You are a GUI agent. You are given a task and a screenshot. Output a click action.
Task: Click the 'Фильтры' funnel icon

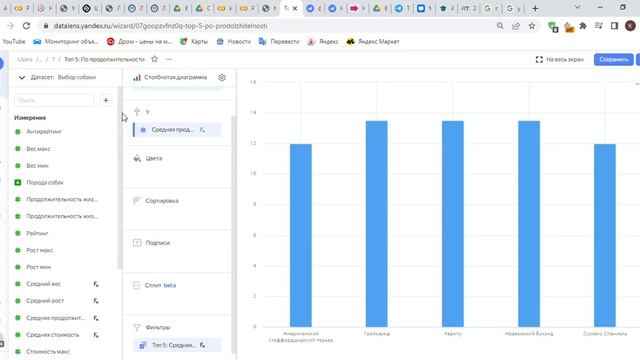pyautogui.click(x=137, y=327)
